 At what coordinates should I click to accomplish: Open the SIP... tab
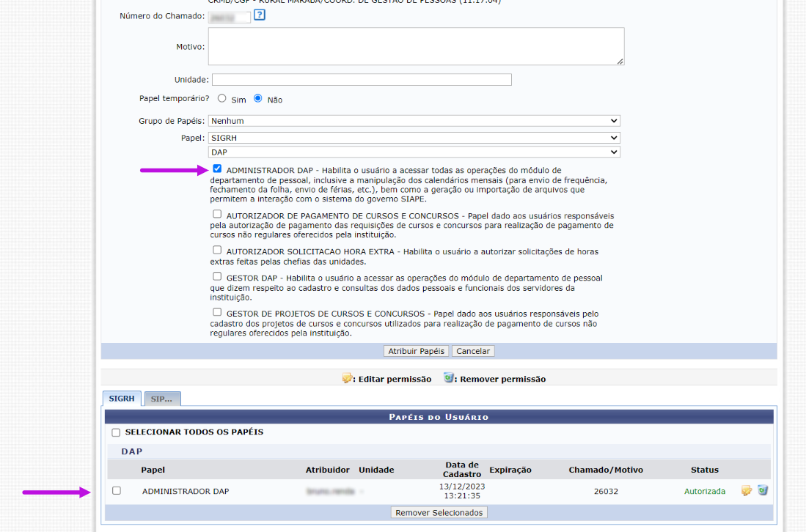(162, 399)
